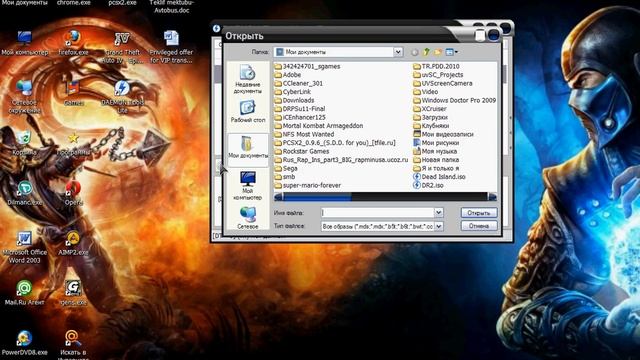Expand the Тип файлов dropdown arrow
Viewport: 640px width, 360px height.
tap(438, 226)
